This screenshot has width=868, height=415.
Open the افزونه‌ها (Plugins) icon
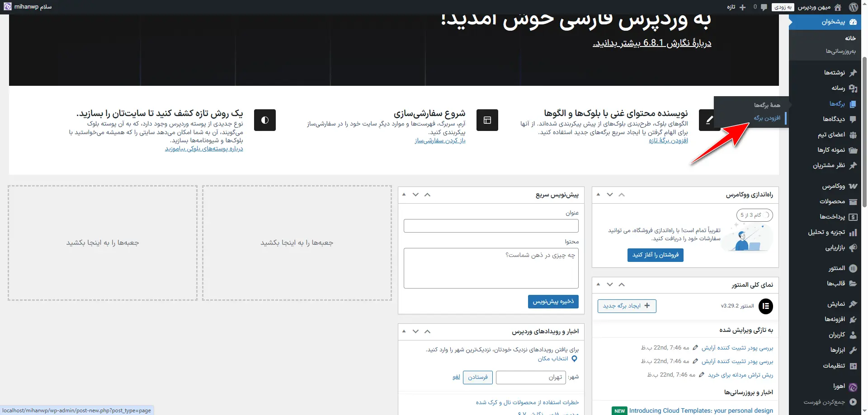(x=853, y=319)
